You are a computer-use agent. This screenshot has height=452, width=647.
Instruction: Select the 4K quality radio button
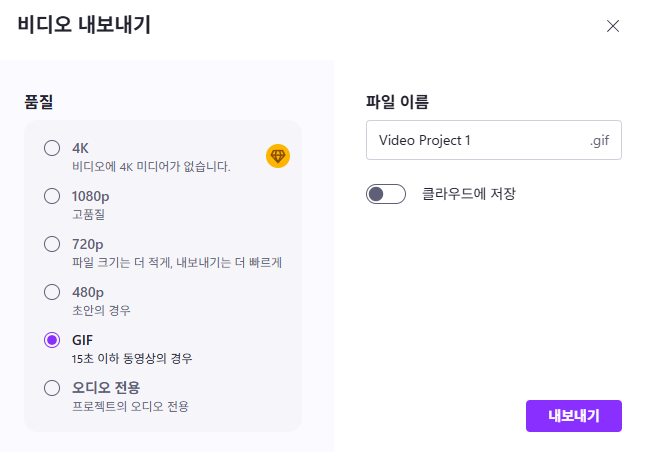point(52,148)
